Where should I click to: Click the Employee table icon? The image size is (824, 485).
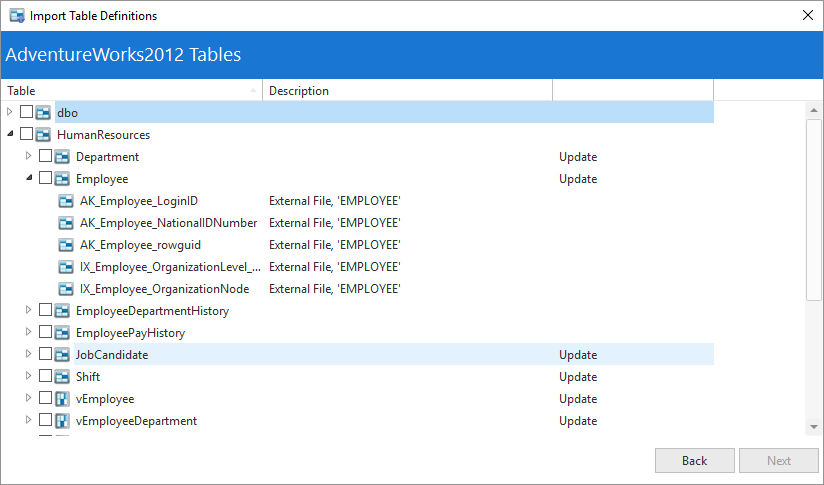tap(62, 179)
